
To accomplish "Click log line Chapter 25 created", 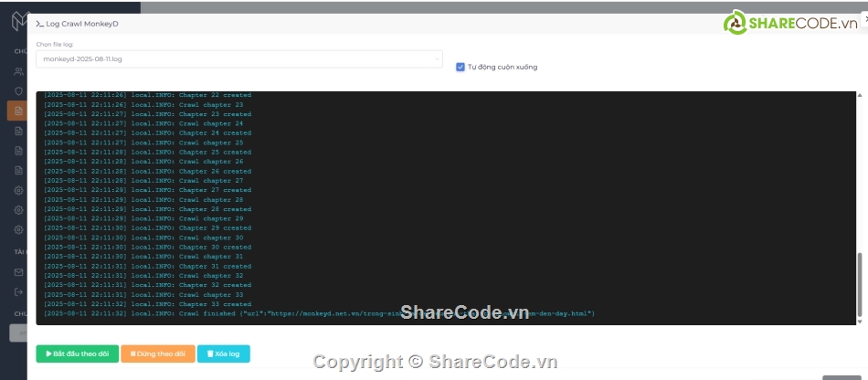I will [147, 153].
